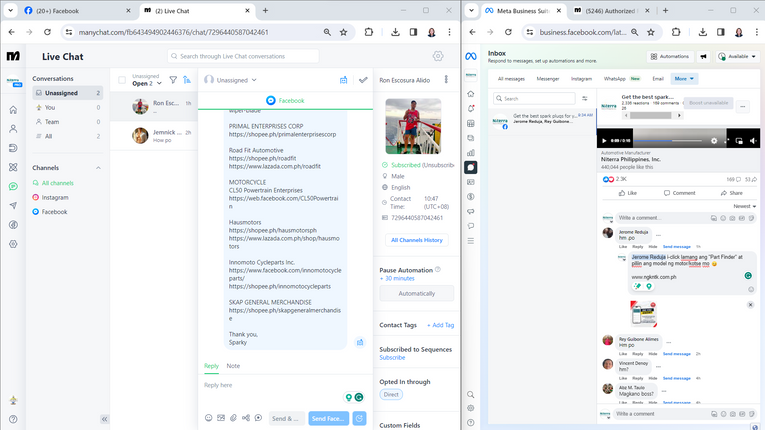Click the Send Face... button
765x430 pixels.
pos(328,418)
